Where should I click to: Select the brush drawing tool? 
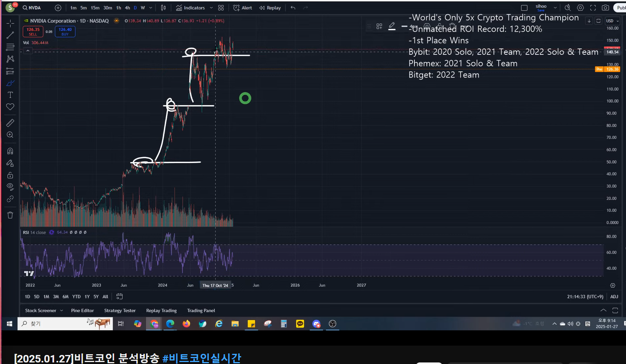tap(10, 83)
